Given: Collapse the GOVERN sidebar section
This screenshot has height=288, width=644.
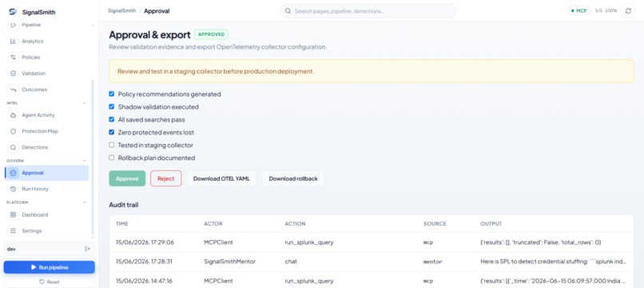Looking at the screenshot, I should (85, 161).
